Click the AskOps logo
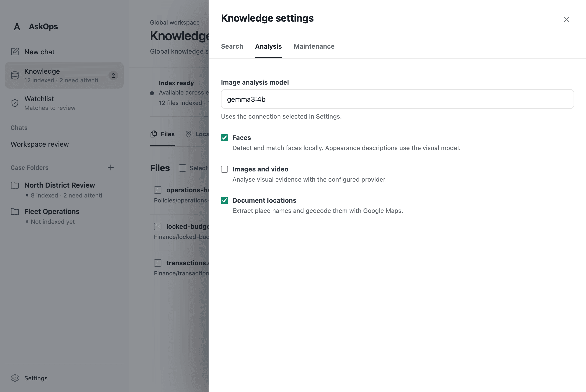The width and height of the screenshot is (586, 392). coord(17,27)
